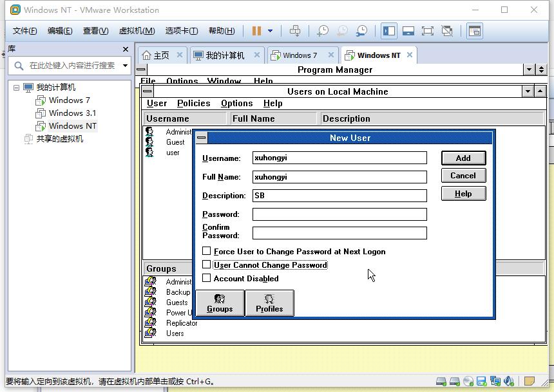
Task: Open the 查看(V) menu
Action: point(95,31)
